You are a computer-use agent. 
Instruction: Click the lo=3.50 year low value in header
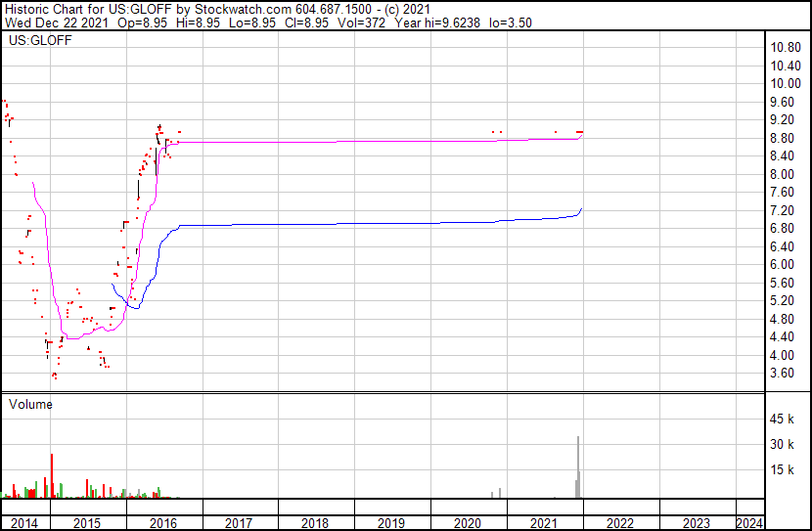click(x=511, y=23)
